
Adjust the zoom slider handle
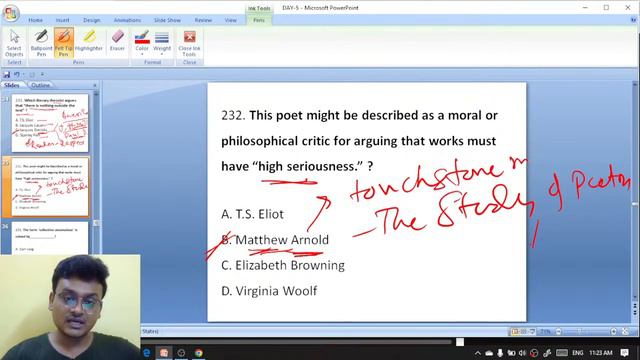click(579, 332)
